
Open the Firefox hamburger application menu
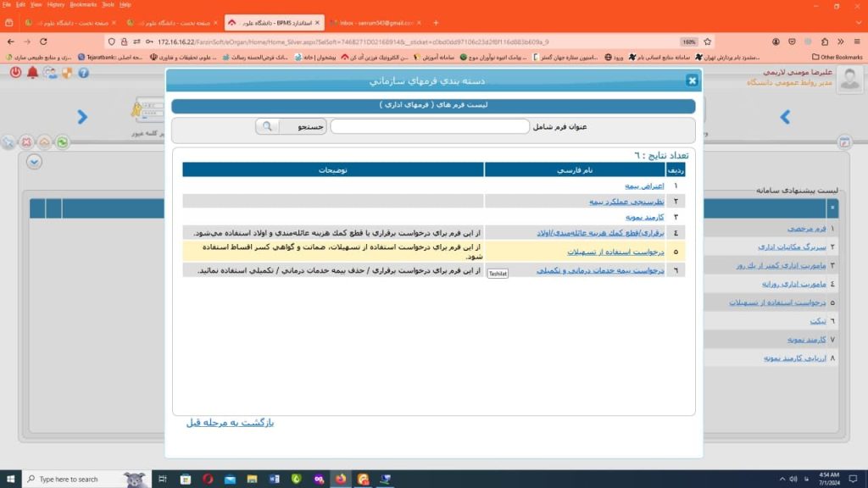pos(856,42)
